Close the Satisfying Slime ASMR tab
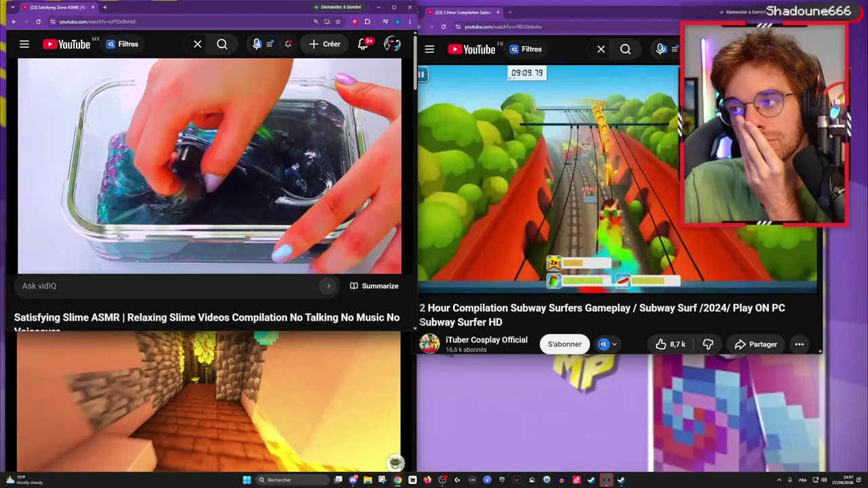868x488 pixels. (x=92, y=7)
